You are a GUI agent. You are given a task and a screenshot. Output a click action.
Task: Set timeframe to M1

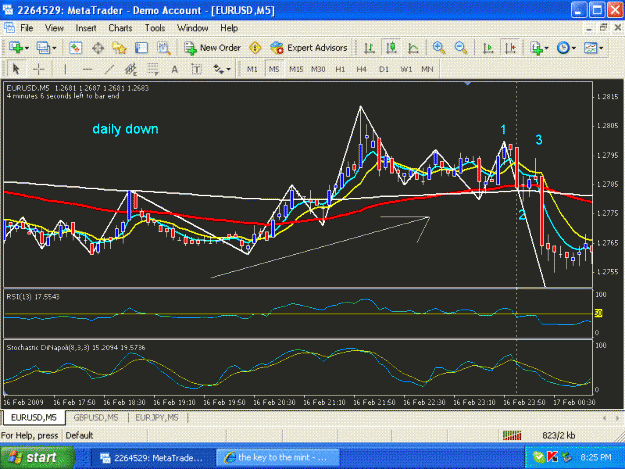252,69
